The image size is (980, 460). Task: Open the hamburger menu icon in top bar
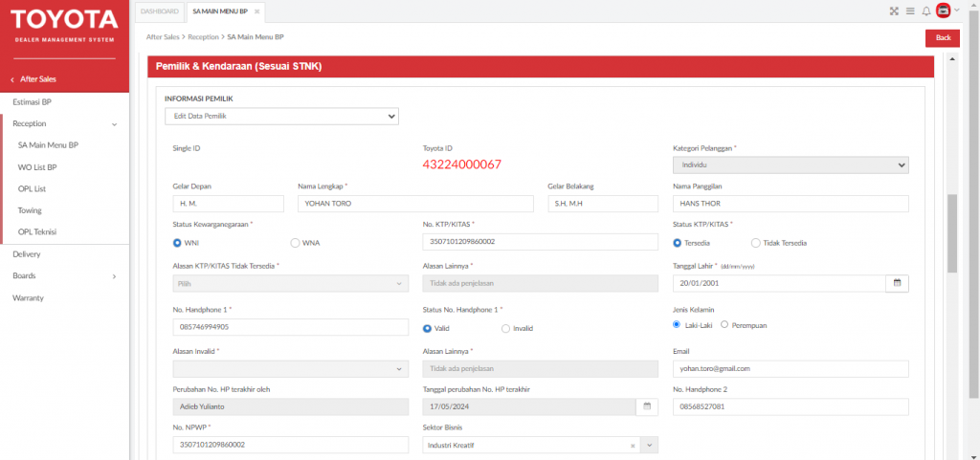tap(910, 11)
